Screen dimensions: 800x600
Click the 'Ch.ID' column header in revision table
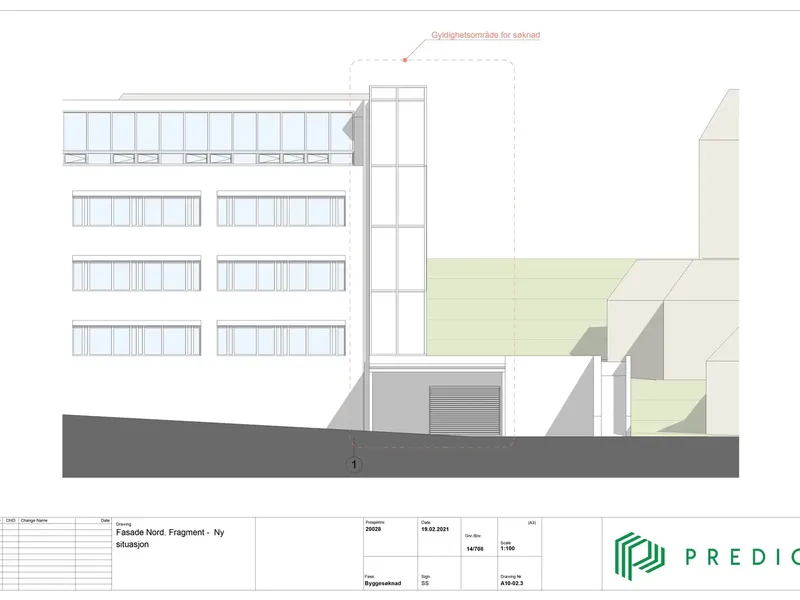tap(11, 520)
